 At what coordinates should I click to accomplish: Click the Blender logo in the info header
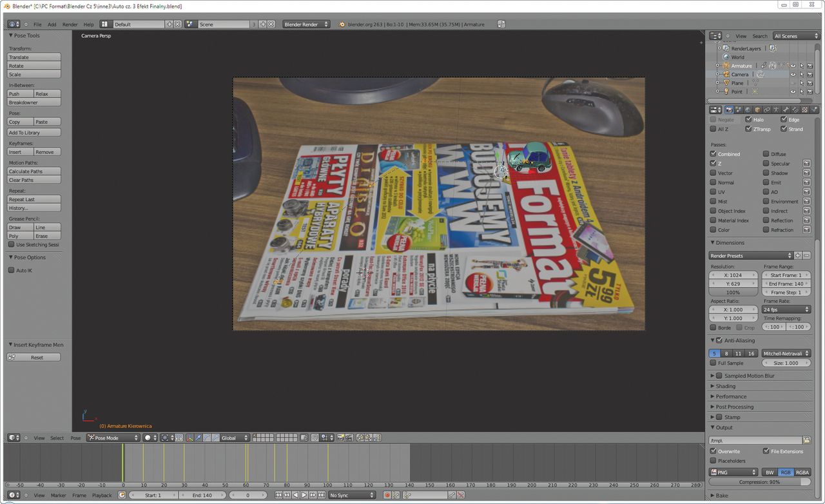[x=342, y=24]
